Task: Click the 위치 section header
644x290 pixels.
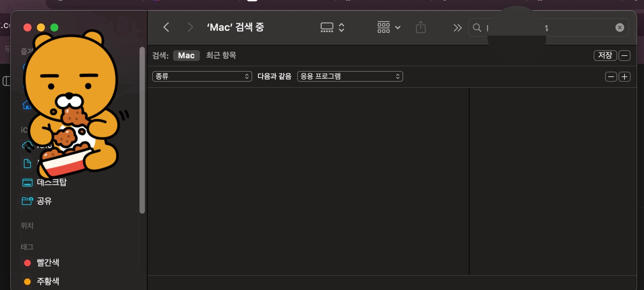Action: coord(27,226)
